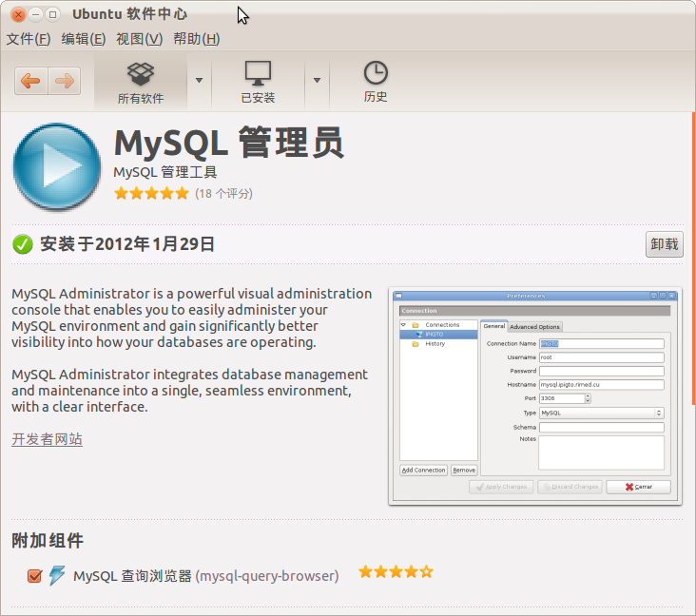Maximize the Ubuntu 软件中心 window
Viewport: 696px width, 616px height.
click(x=53, y=14)
